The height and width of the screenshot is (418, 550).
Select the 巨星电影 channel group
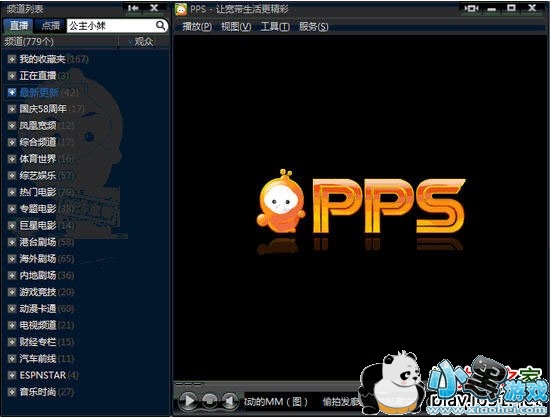click(38, 225)
